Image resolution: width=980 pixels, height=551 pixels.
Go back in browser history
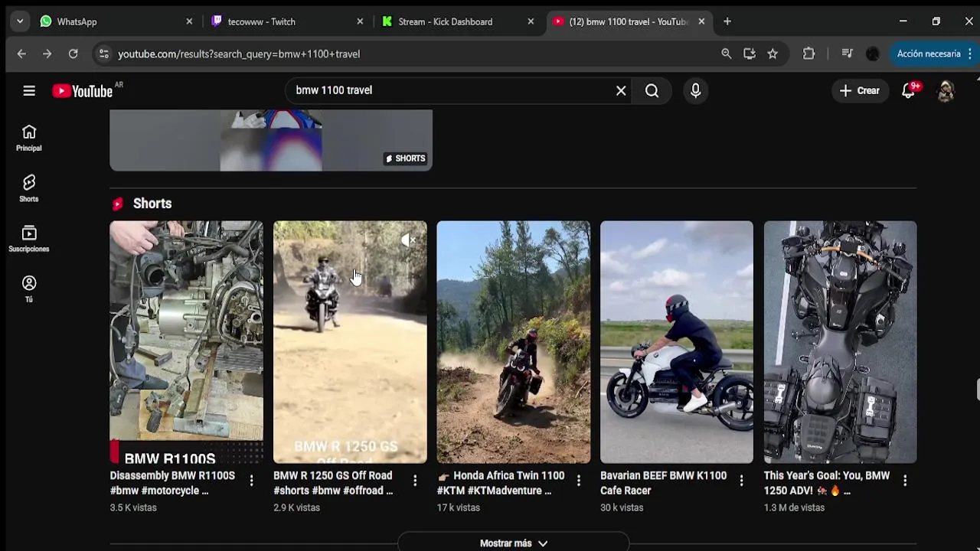(21, 54)
